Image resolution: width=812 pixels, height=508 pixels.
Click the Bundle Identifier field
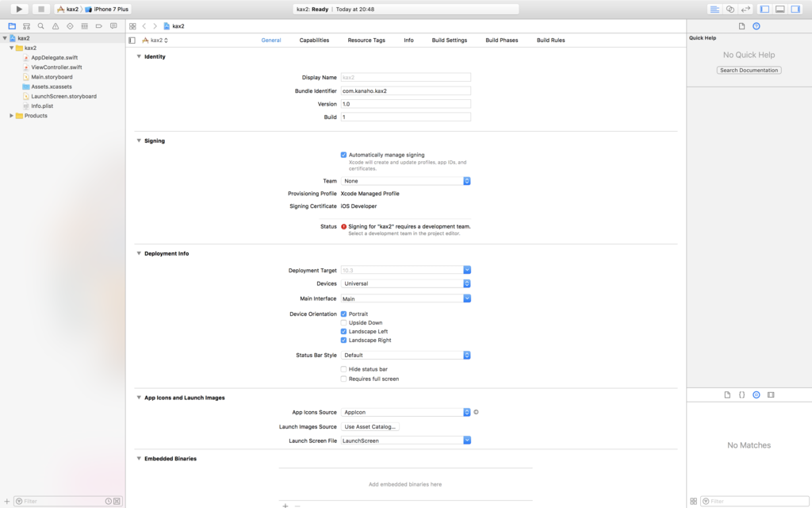coord(405,90)
